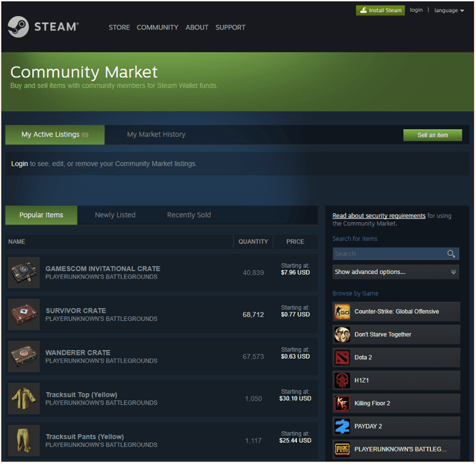Viewport: 476px width, 465px height.
Task: Switch to My Active Listings tab
Action: click(55, 135)
